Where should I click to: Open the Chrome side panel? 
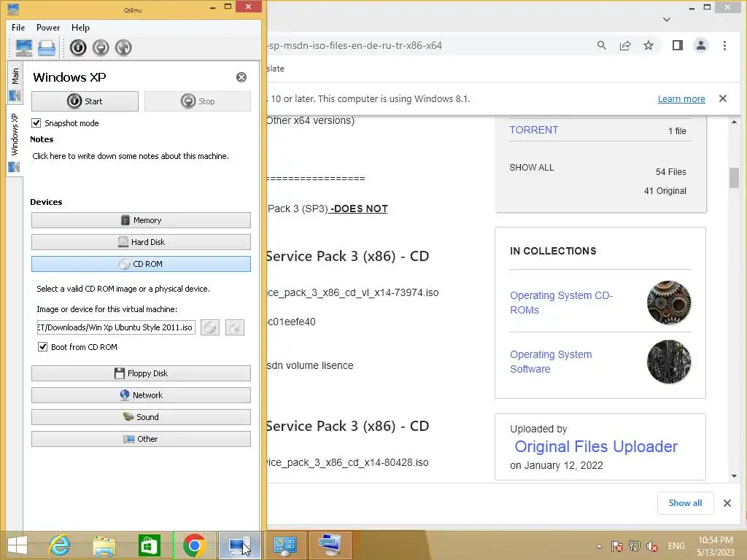click(x=678, y=45)
